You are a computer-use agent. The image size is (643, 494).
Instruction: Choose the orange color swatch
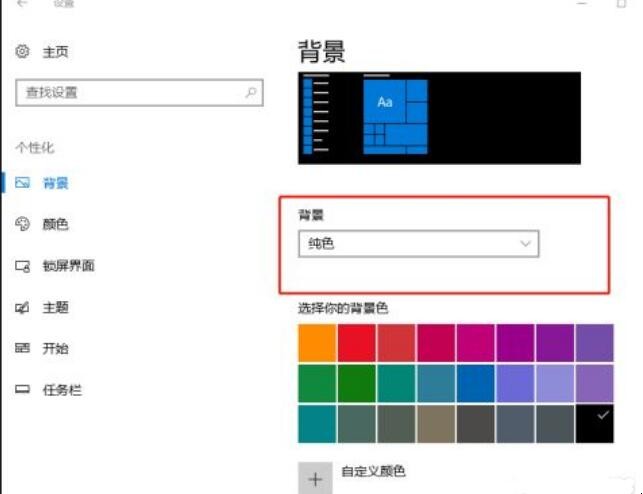317,343
